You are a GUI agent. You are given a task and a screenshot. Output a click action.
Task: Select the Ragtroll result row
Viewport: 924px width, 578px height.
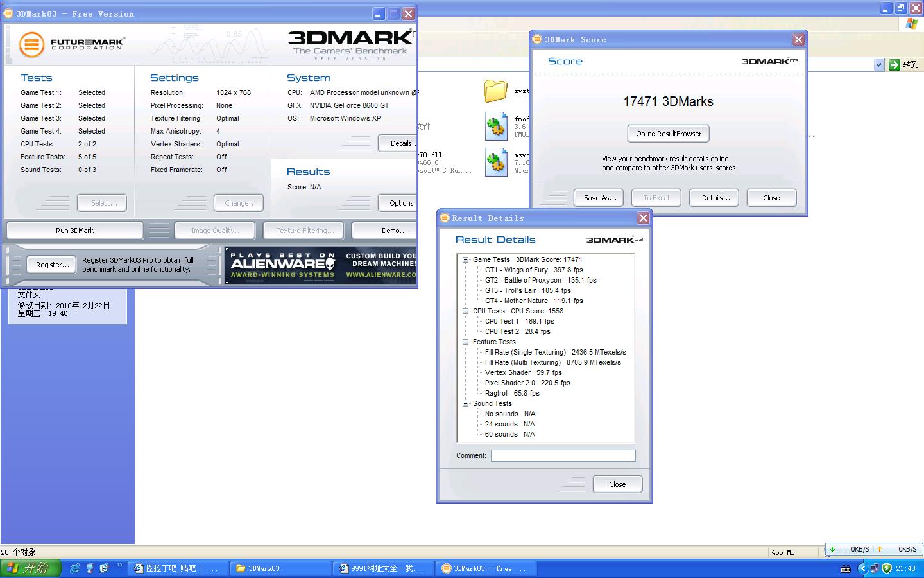pyautogui.click(x=512, y=393)
